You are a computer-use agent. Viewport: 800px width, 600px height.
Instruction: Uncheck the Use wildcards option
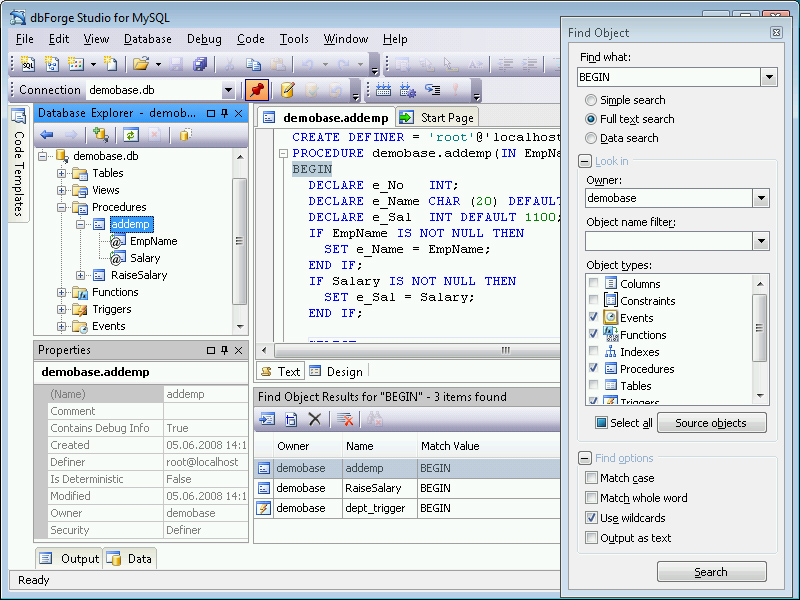coord(592,518)
